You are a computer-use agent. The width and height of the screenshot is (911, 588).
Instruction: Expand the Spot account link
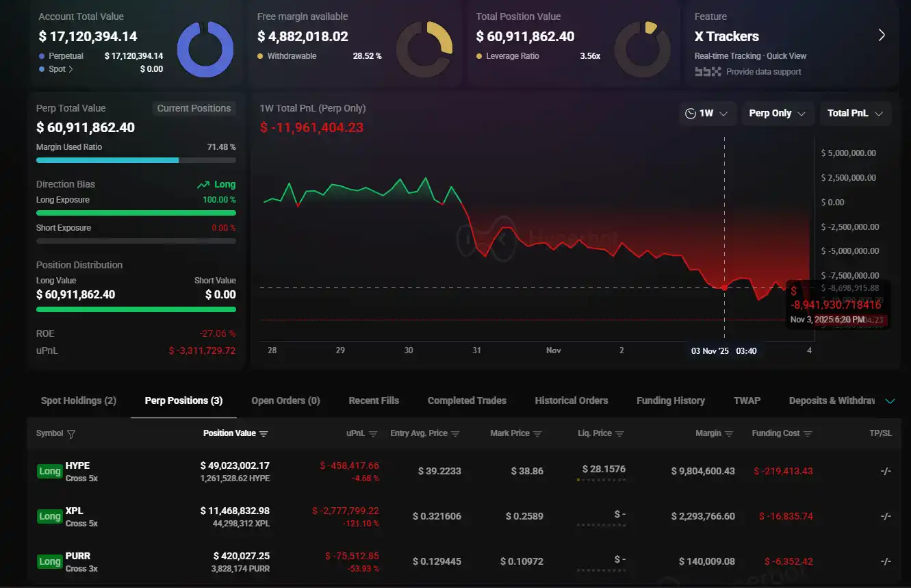click(61, 69)
